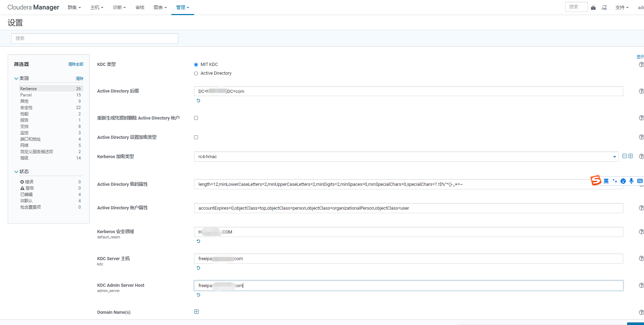Image resolution: width=644 pixels, height=325 pixels.
Task: Remove the rc4-hmac encryption type entry
Action: (x=625, y=156)
